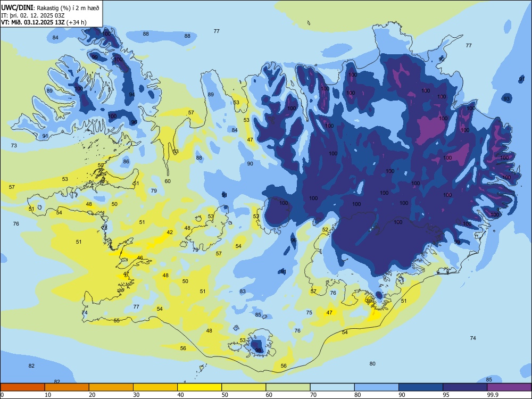
Task: Click the 'VT: Mið. 03.12.2025 13Z (+34 h)' line
Action: click(44, 22)
